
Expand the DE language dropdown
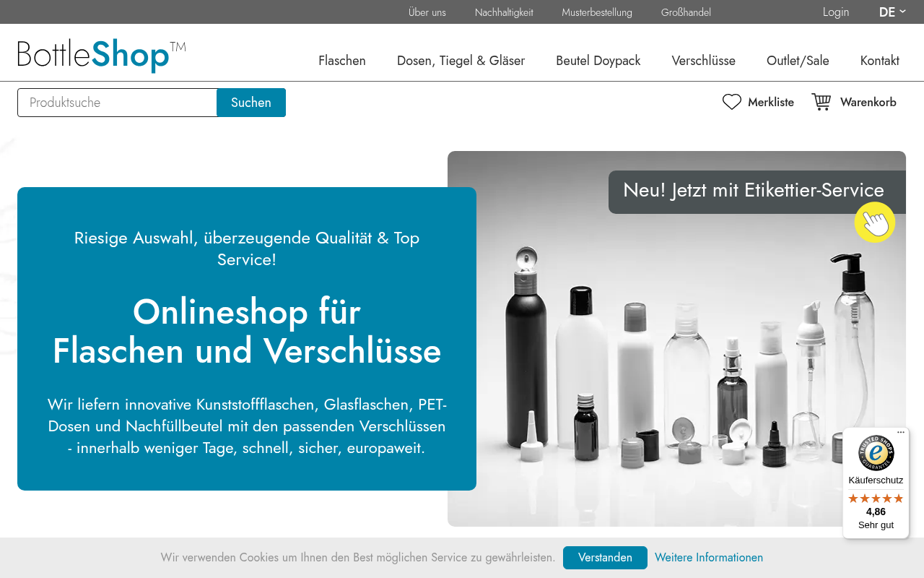(892, 12)
